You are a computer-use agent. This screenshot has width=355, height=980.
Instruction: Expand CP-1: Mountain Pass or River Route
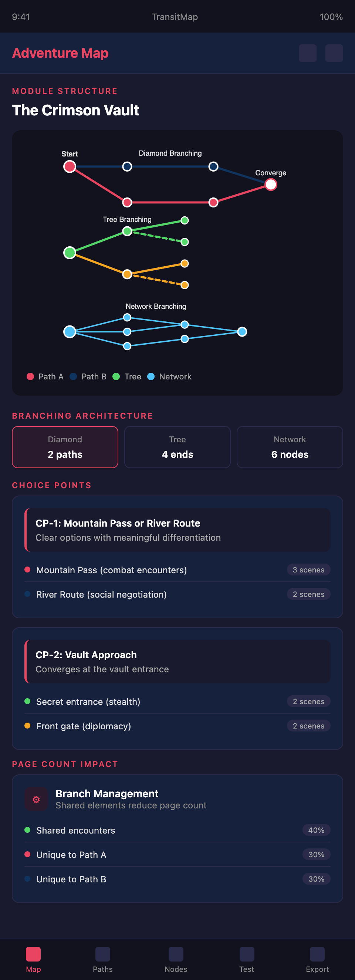click(177, 530)
